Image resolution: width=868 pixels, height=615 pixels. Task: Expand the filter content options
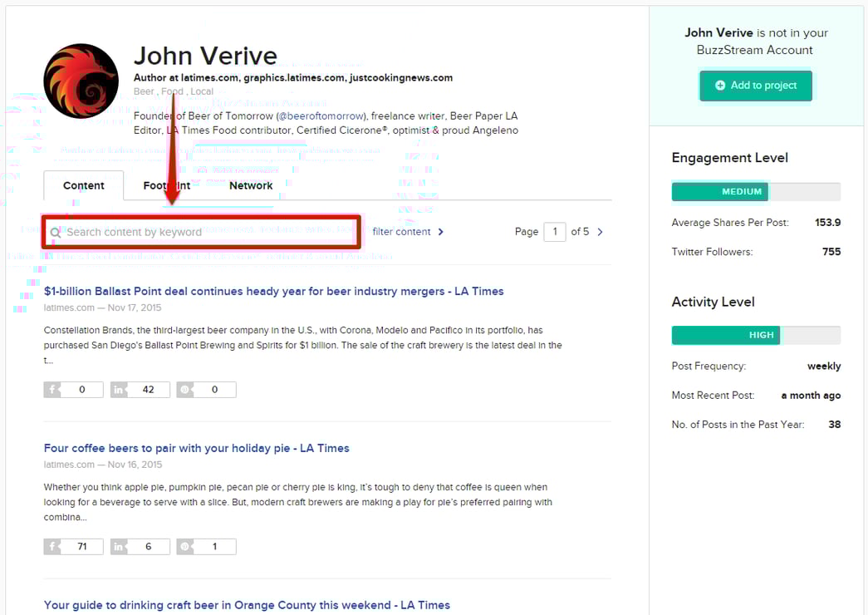point(408,232)
